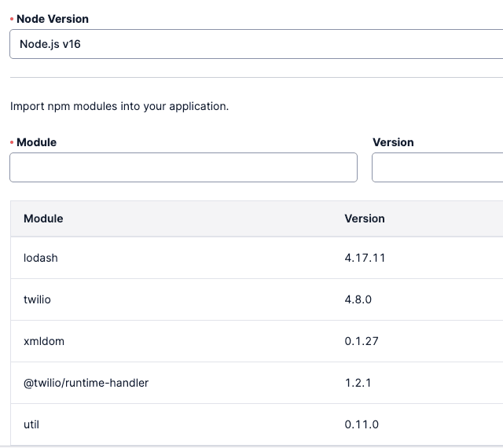Click the "Import npm modules" description text
Screen dimensions: 503x448
click(x=119, y=105)
